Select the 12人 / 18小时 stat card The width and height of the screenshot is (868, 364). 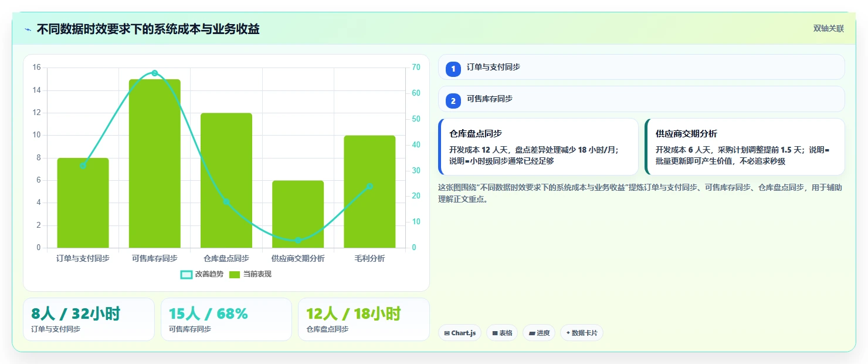click(364, 319)
